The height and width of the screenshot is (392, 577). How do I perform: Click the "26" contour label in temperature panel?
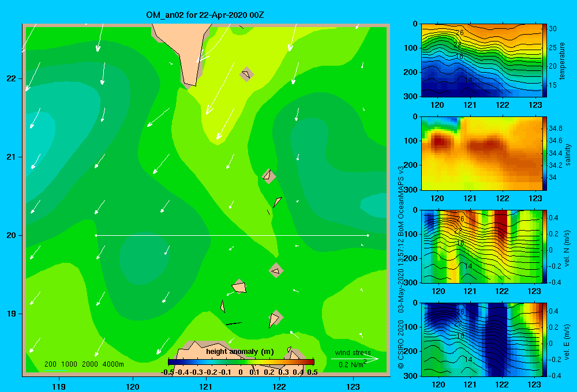[x=460, y=33]
